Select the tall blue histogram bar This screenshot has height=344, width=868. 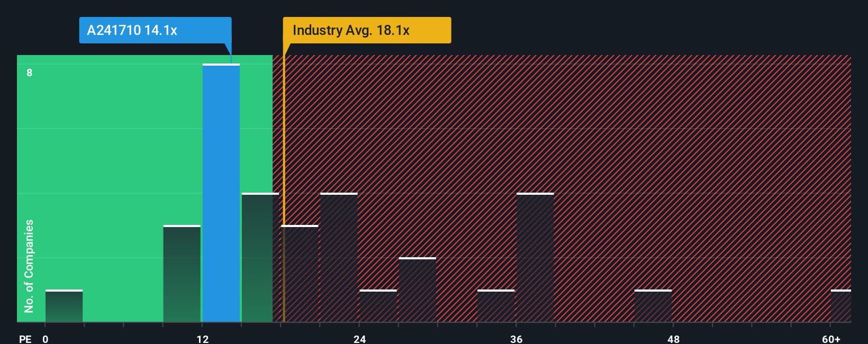pos(221,193)
